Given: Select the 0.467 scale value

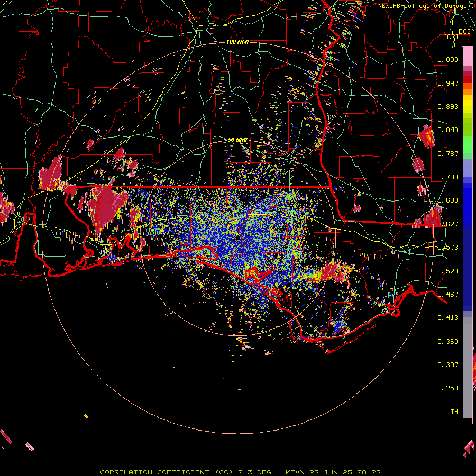Looking at the screenshot, I should pos(448,295).
